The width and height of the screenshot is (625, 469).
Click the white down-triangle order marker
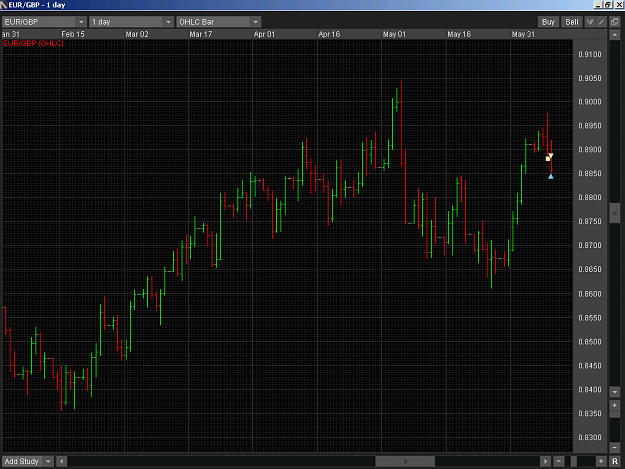tap(550, 156)
